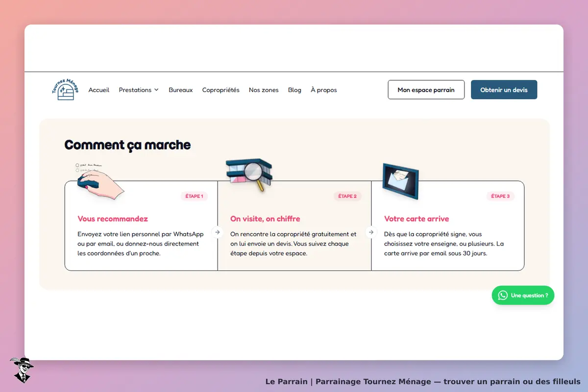Select Nos zones in navigation

tap(264, 90)
